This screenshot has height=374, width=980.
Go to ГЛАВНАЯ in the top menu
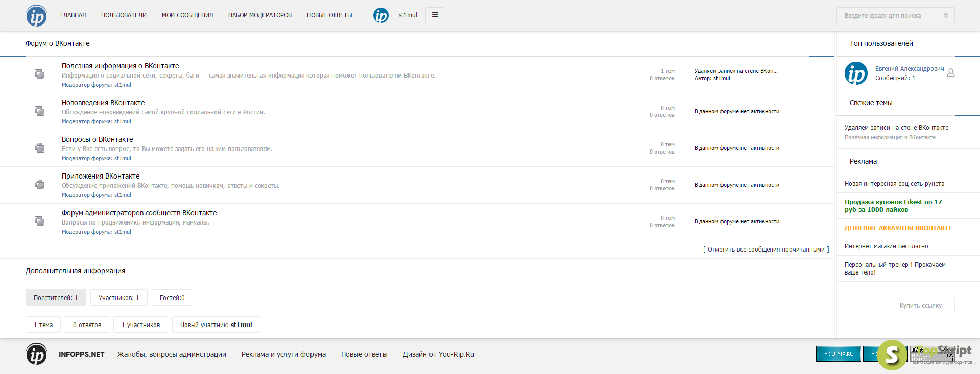point(73,15)
